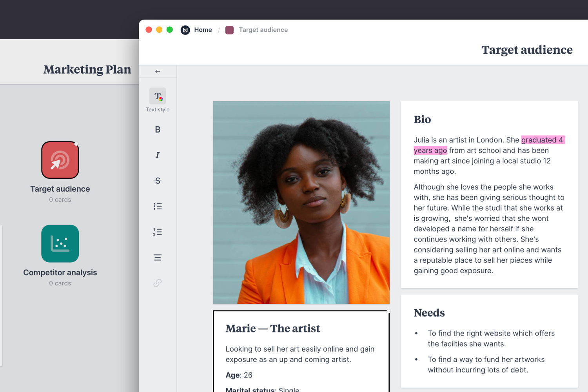588x392 pixels.
Task: Toggle bold formatting
Action: click(158, 130)
